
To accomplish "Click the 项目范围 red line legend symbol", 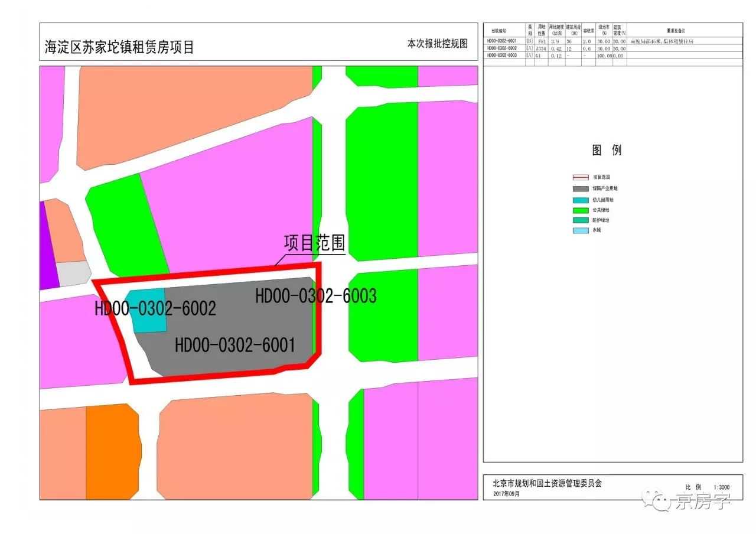I will tap(581, 177).
